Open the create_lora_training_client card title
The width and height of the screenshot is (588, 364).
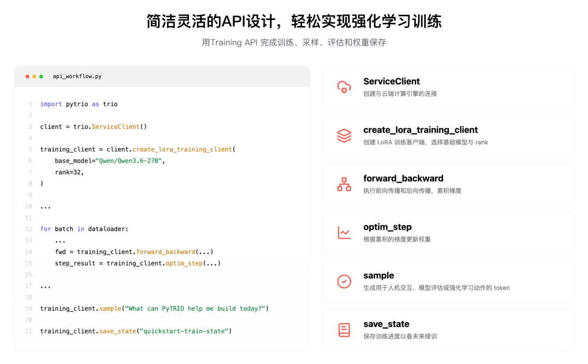coord(420,130)
